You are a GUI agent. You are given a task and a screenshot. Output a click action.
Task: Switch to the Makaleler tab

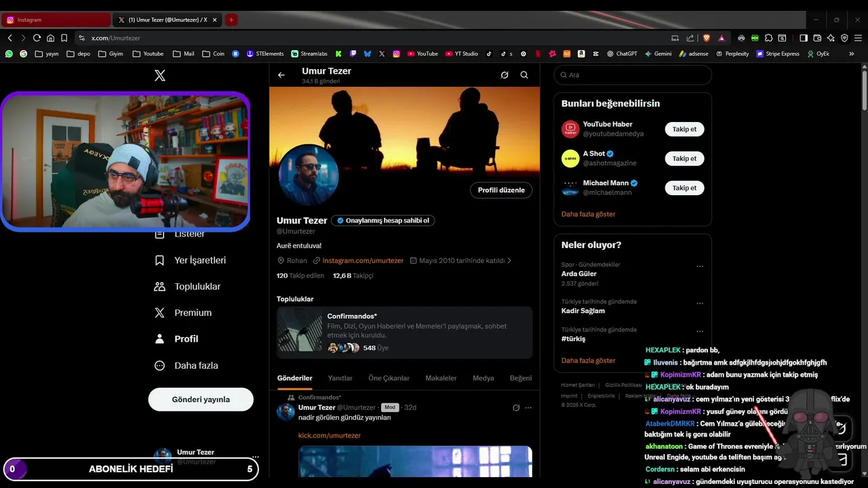pos(441,378)
